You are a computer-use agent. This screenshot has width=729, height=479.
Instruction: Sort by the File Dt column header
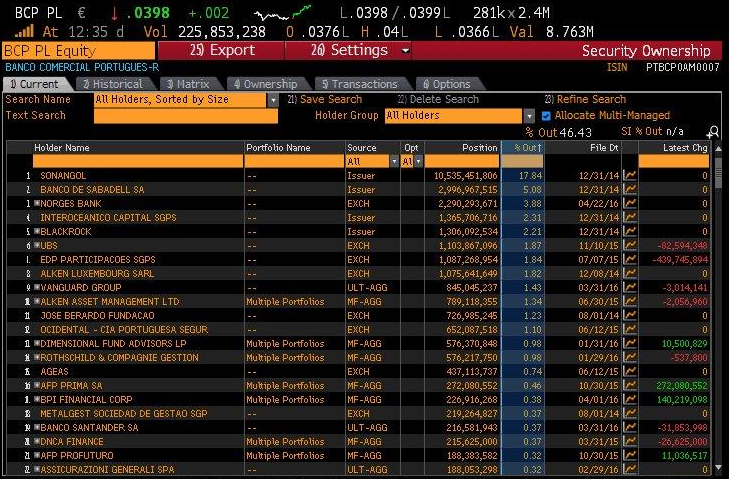coord(583,148)
